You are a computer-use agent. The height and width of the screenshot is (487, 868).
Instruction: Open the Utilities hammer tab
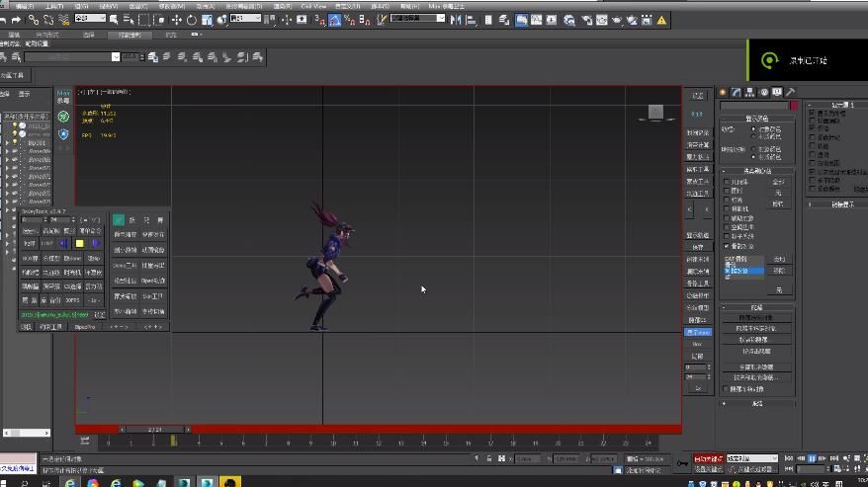tap(791, 92)
